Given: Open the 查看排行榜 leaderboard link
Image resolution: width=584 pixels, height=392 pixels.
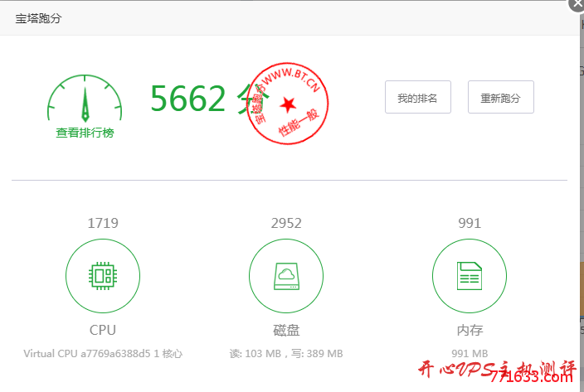Looking at the screenshot, I should pyautogui.click(x=85, y=133).
